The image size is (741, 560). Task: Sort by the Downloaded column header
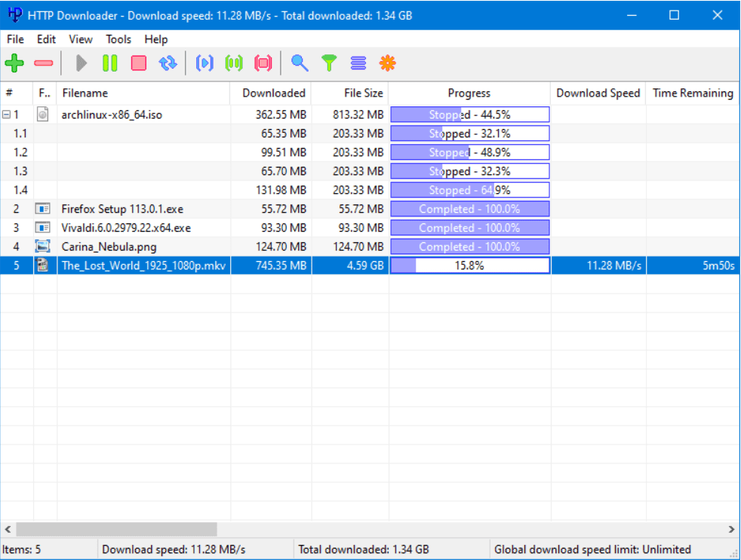coord(271,93)
